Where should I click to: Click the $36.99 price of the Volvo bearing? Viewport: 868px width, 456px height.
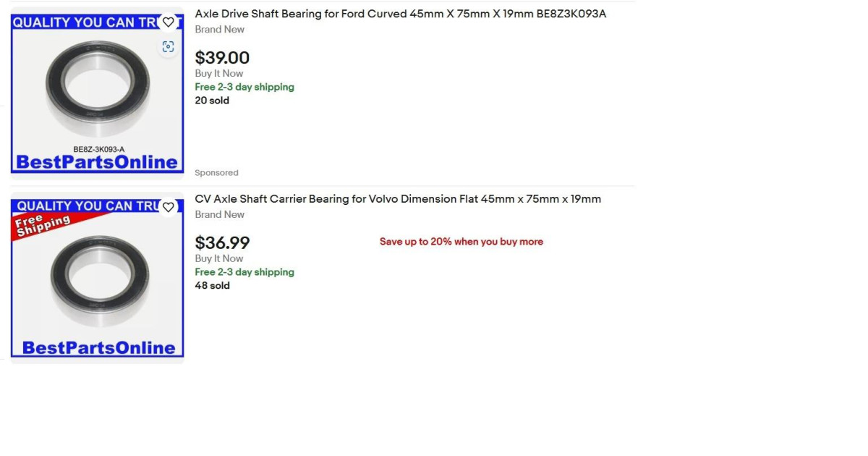[222, 243]
